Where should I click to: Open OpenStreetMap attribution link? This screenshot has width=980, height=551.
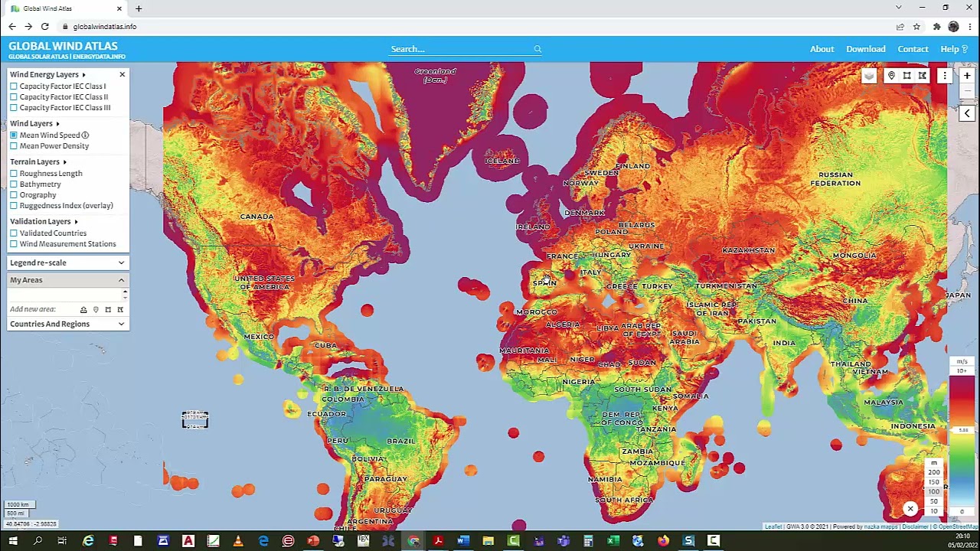click(x=958, y=527)
